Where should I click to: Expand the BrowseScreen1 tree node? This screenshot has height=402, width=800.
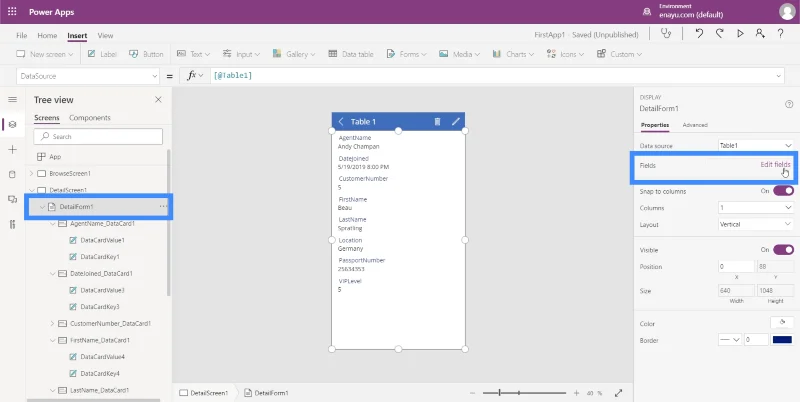click(x=32, y=173)
